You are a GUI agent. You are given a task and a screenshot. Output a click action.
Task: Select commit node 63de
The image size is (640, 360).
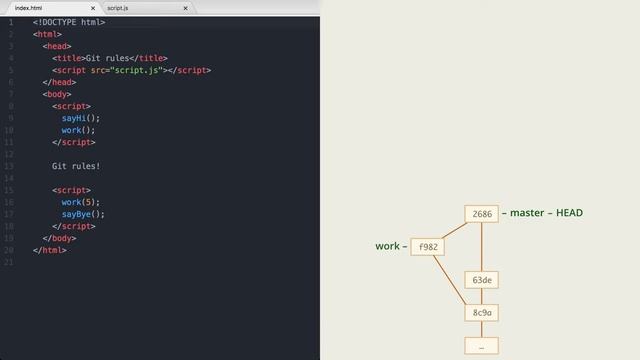click(482, 280)
